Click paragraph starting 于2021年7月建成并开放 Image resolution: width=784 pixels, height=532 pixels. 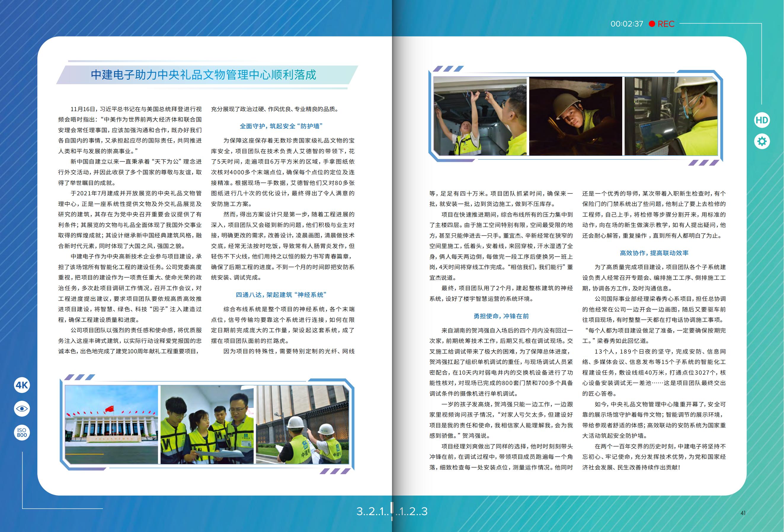(x=130, y=220)
